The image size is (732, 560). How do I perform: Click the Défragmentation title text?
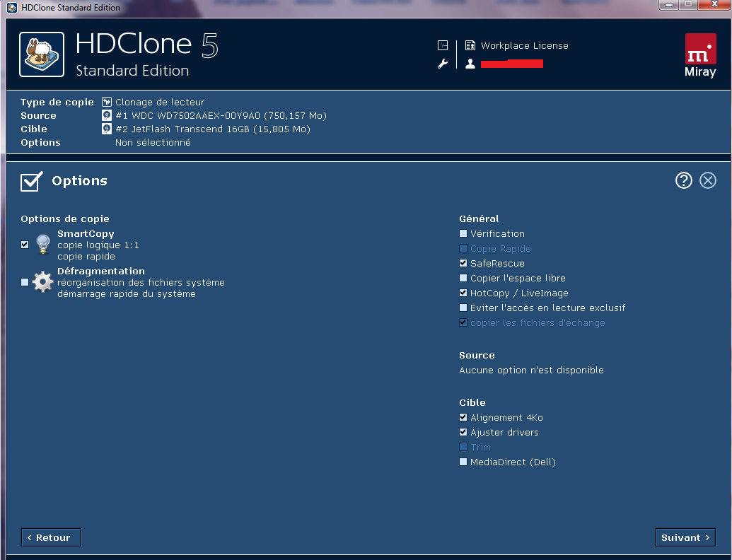pyautogui.click(x=101, y=271)
